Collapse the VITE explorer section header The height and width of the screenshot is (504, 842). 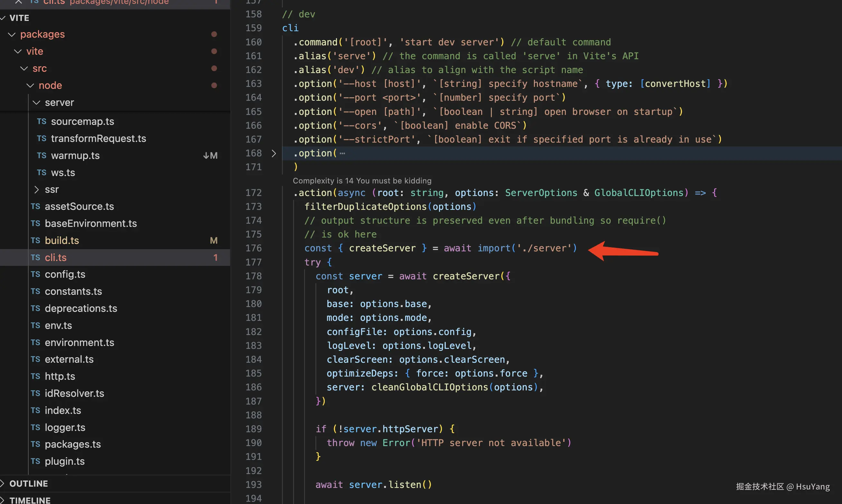pos(19,18)
